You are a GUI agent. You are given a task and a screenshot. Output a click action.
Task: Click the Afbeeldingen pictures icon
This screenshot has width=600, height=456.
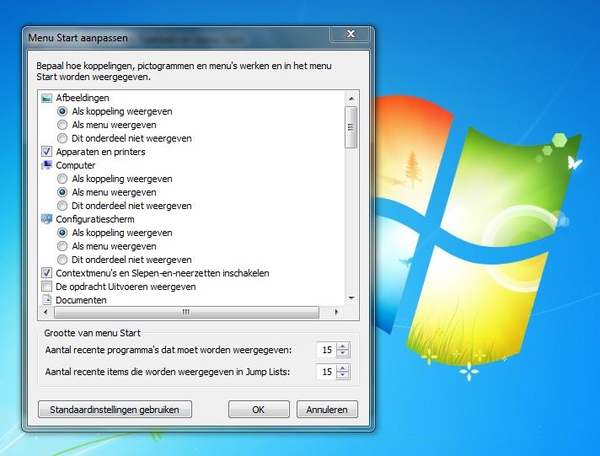(46, 98)
